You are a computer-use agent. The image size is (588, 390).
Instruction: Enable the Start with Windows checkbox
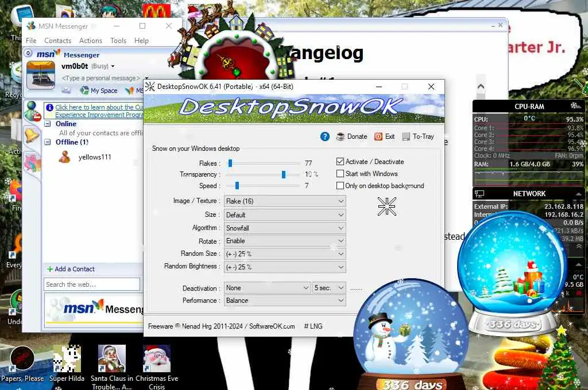(x=340, y=173)
